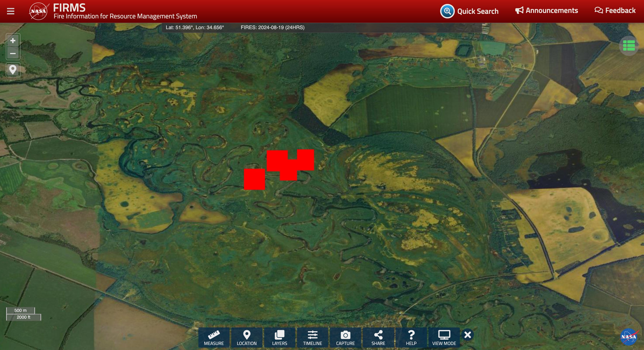The image size is (644, 350).
Task: Zoom in on the map
Action: (x=13, y=41)
